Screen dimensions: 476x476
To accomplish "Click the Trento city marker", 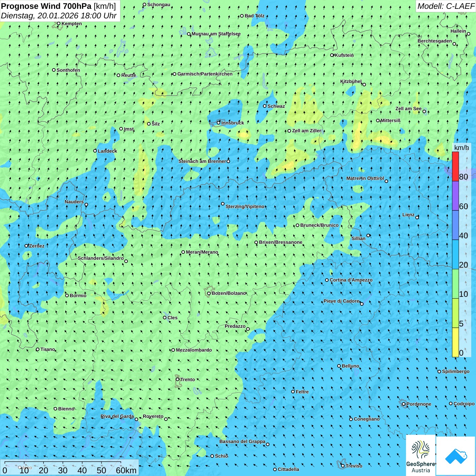I will click(x=177, y=379).
